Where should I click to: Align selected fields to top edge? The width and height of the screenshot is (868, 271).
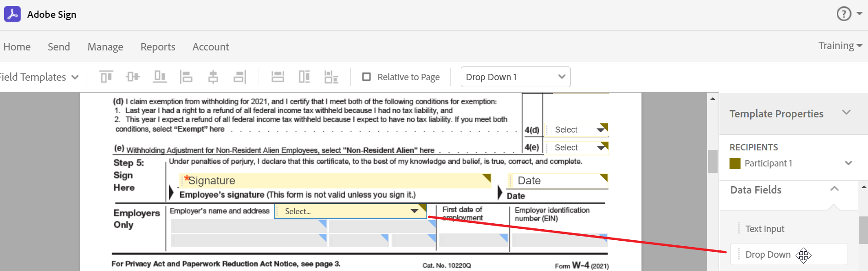tap(106, 77)
